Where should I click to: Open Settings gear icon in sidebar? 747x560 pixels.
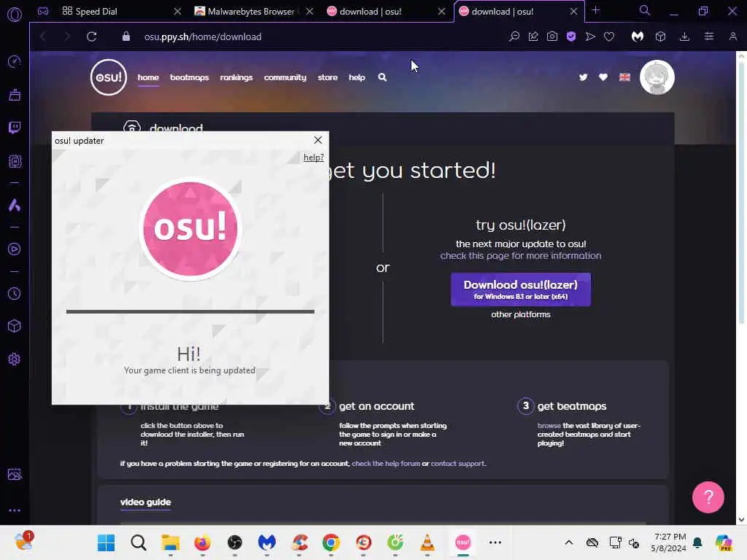(15, 359)
